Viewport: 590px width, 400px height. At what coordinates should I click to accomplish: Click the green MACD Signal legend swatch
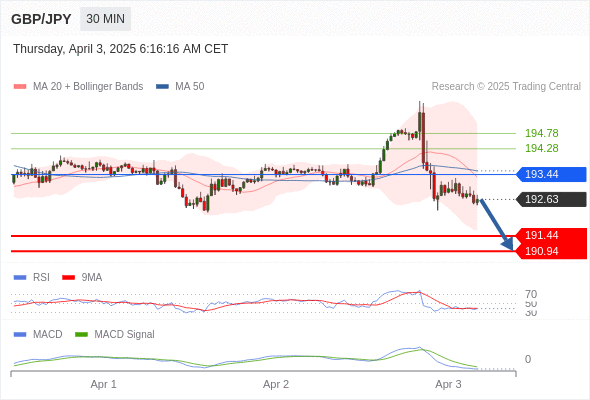81,335
